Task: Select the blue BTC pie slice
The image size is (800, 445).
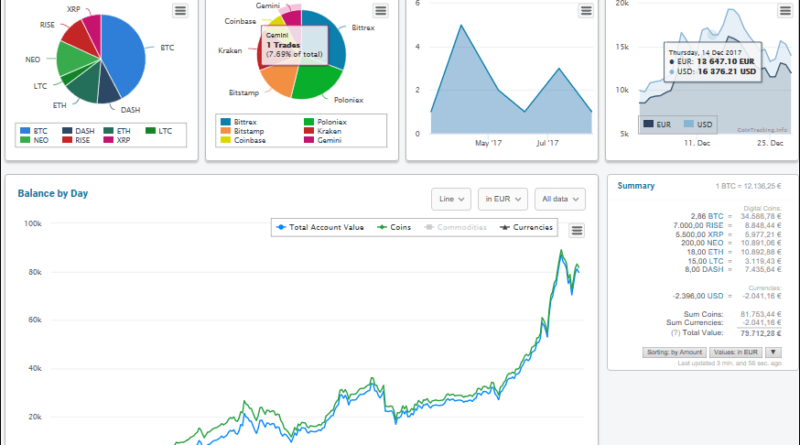Action: [x=125, y=54]
